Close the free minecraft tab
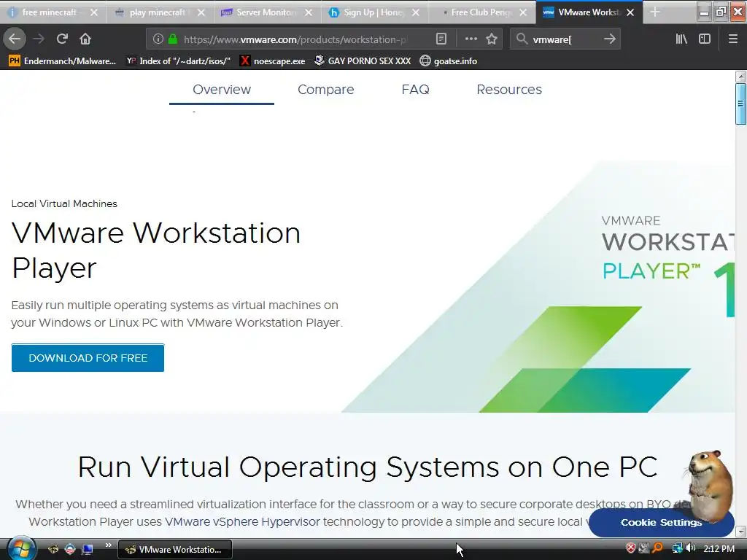 pos(94,12)
